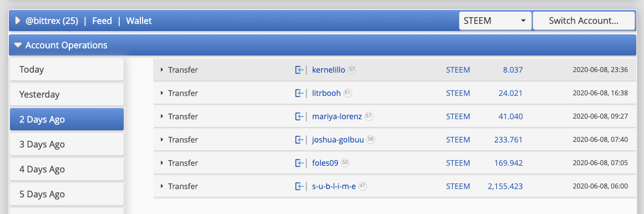The width and height of the screenshot is (644, 214).
Task: Open the Feed link in header
Action: click(x=102, y=21)
